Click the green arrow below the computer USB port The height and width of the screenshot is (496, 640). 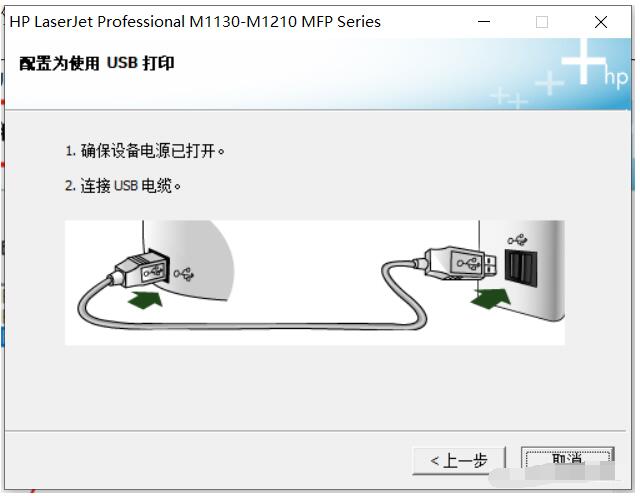pyautogui.click(x=490, y=298)
